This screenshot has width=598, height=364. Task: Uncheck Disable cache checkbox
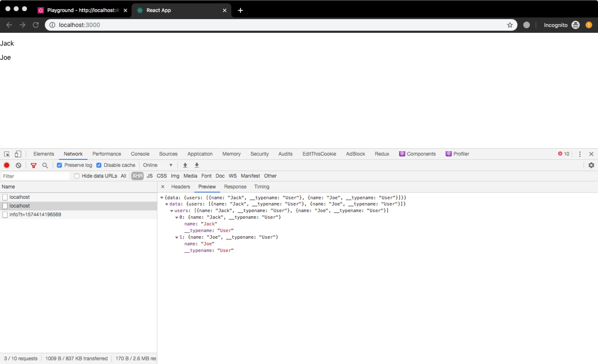(x=99, y=165)
